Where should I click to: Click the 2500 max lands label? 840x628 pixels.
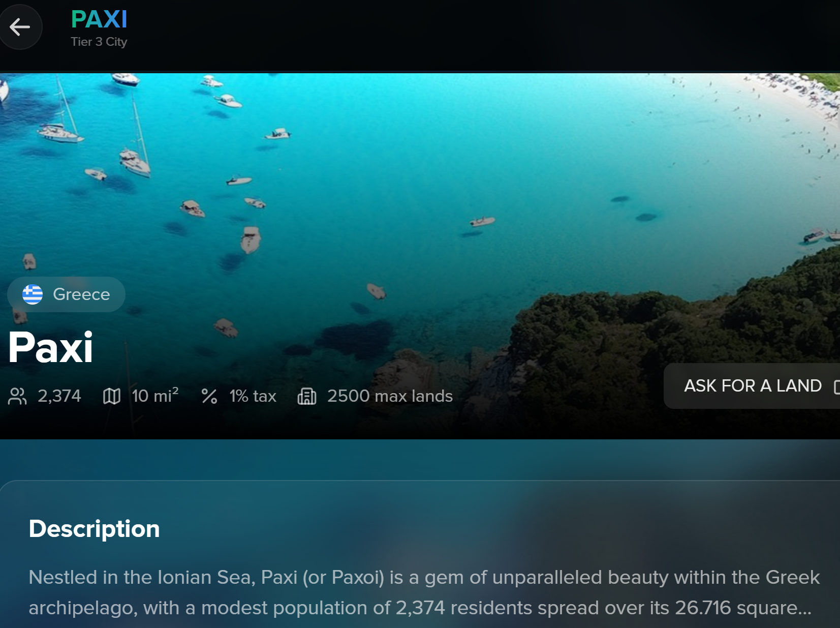390,396
